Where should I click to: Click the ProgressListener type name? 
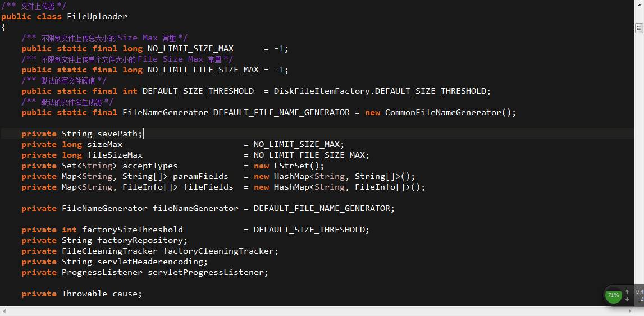click(102, 272)
